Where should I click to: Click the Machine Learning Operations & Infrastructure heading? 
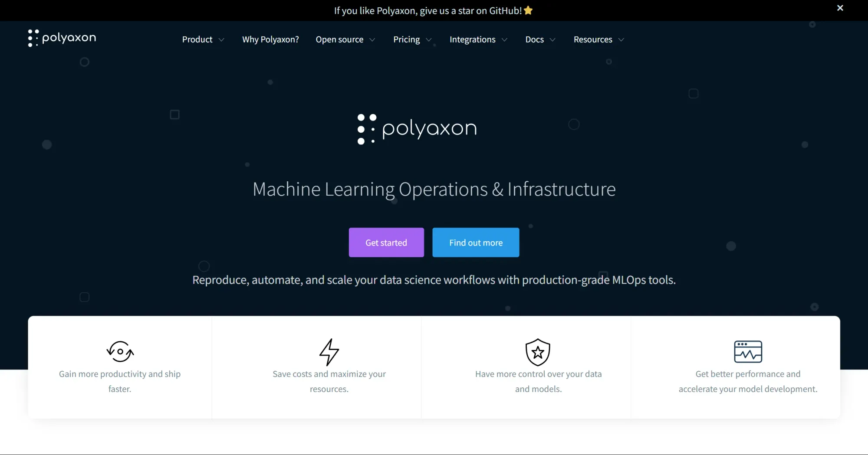434,189
